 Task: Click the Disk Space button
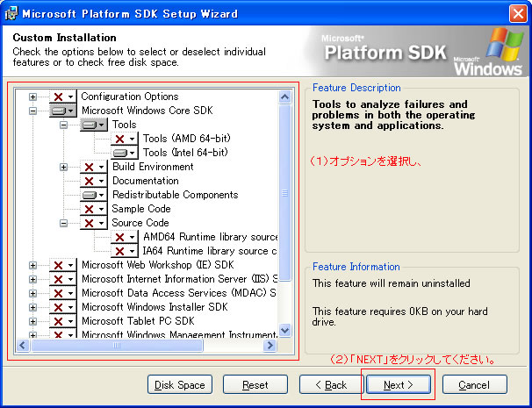point(180,384)
